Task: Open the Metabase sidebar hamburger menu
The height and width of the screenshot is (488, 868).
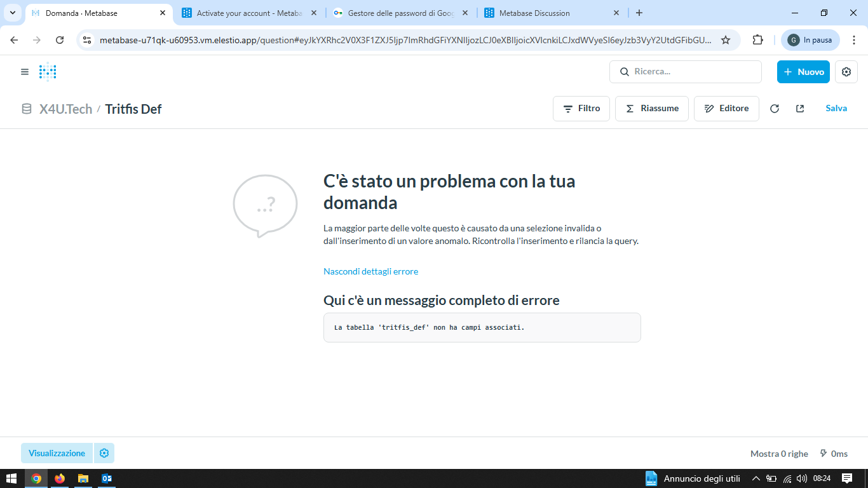Action: coord(25,72)
